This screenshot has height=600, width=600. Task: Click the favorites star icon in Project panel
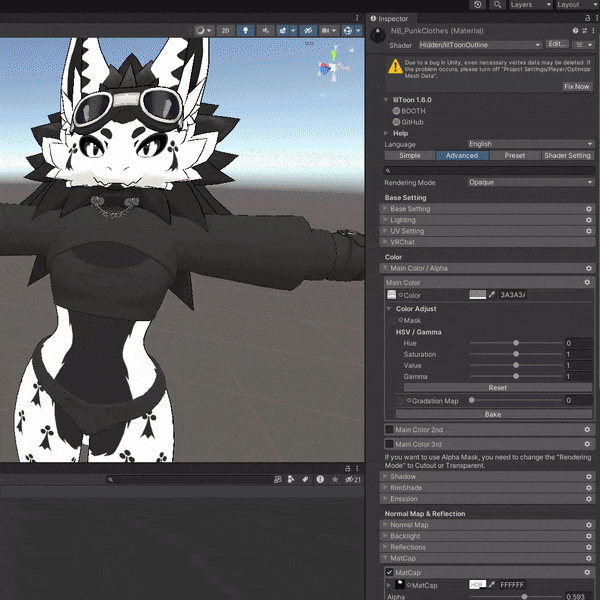coord(335,479)
